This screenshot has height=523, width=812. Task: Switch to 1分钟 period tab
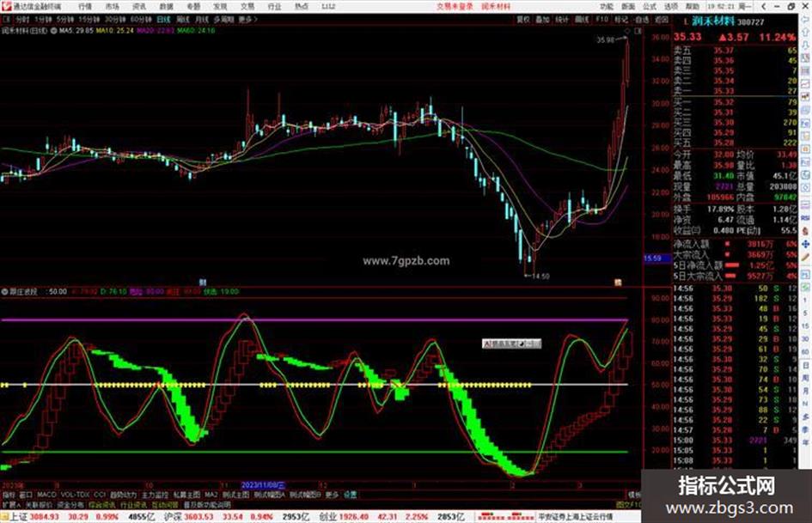pos(43,19)
